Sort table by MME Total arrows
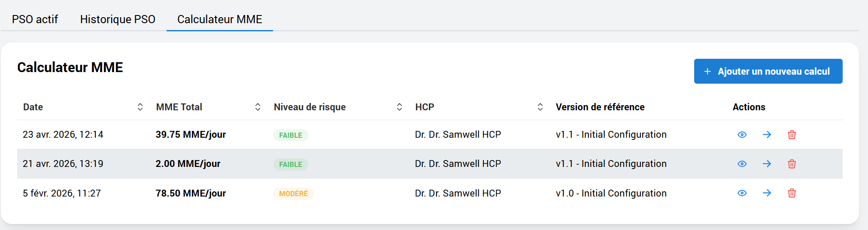This screenshot has height=230, width=868. [x=258, y=107]
